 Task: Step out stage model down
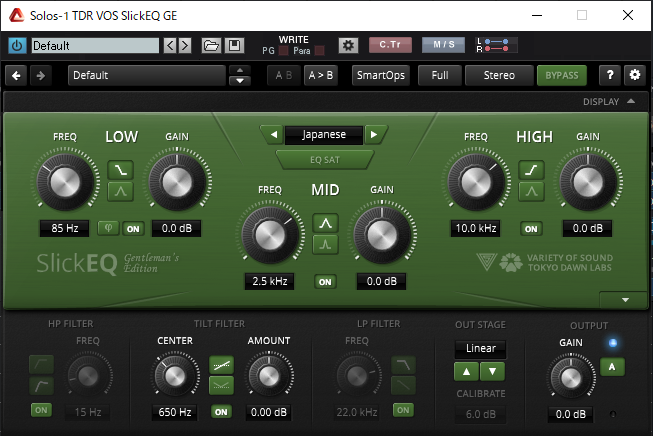493,371
